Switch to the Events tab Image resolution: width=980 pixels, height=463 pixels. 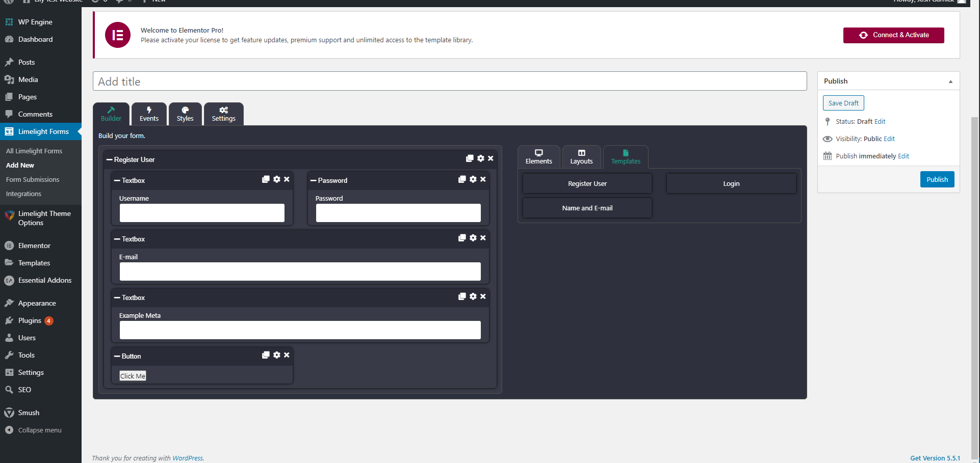[149, 114]
